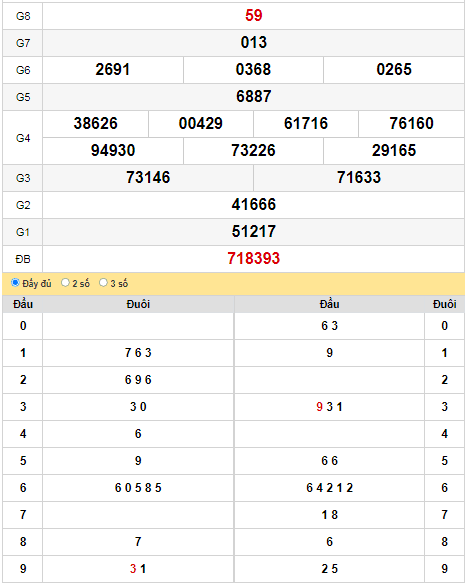Click the G4 number 76160
Viewport: 468px width, 586px height.
411,123
